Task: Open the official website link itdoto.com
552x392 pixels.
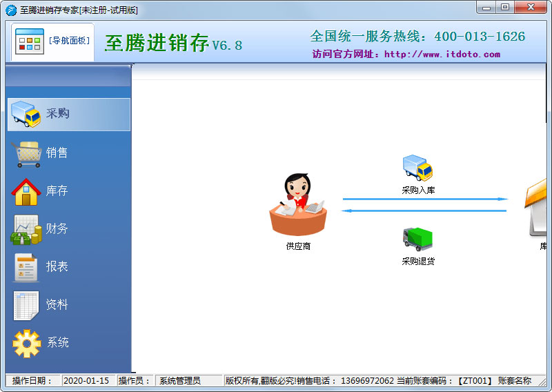Action: pyautogui.click(x=442, y=55)
